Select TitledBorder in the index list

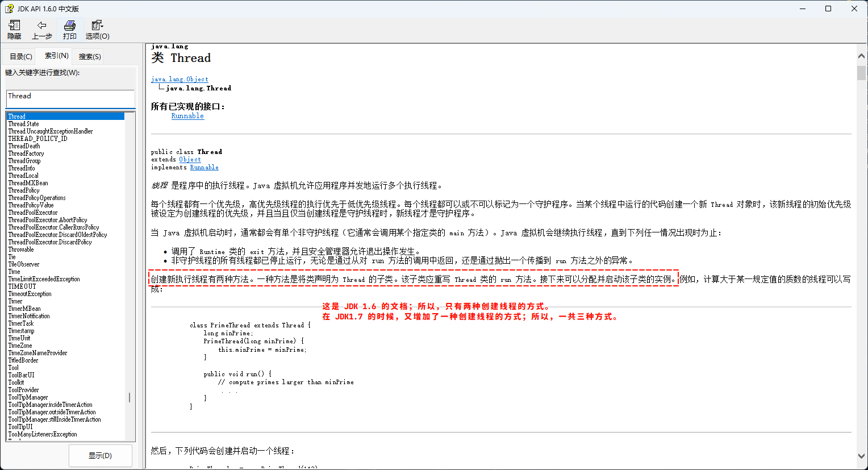23,360
